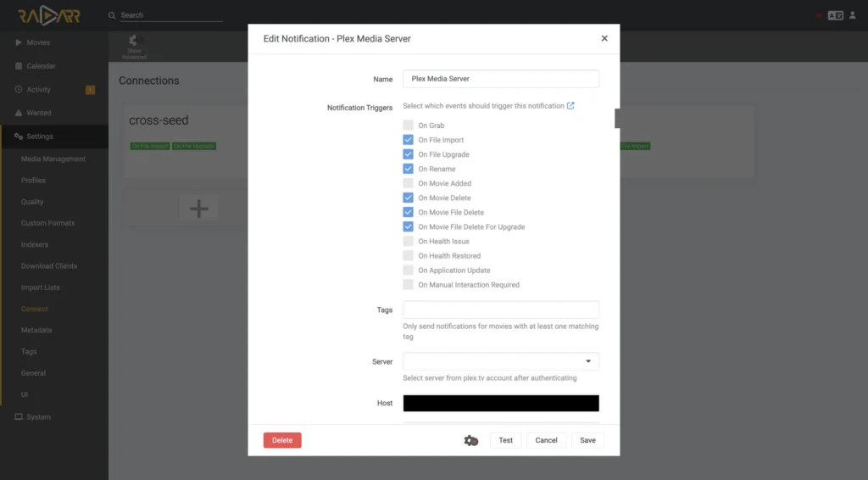Click the Host input field

501,403
